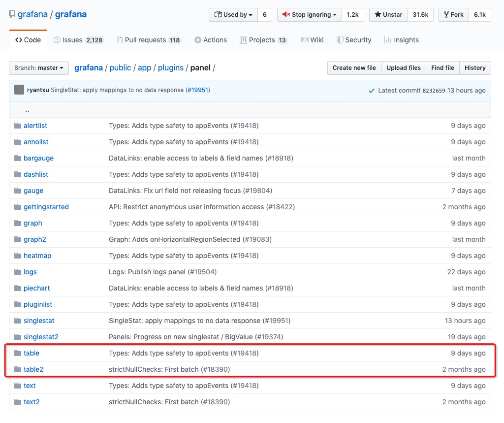Click the Create new file button
The width and height of the screenshot is (504, 423).
coord(354,68)
